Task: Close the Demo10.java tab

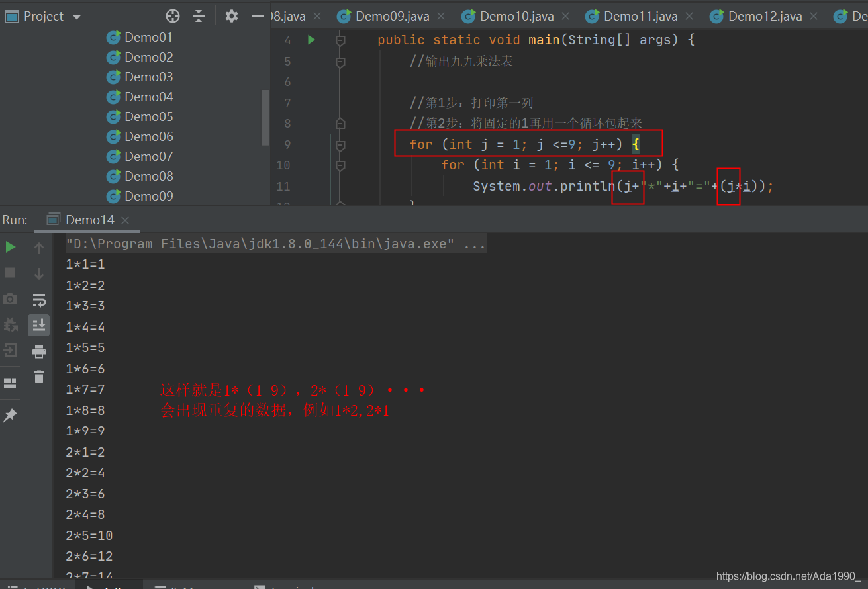Action: tap(566, 16)
